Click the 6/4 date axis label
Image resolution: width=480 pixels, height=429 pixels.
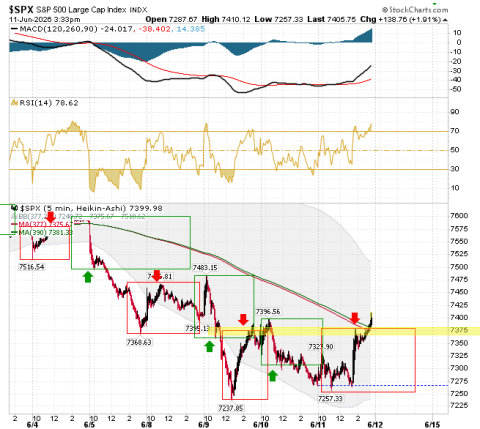[x=33, y=425]
